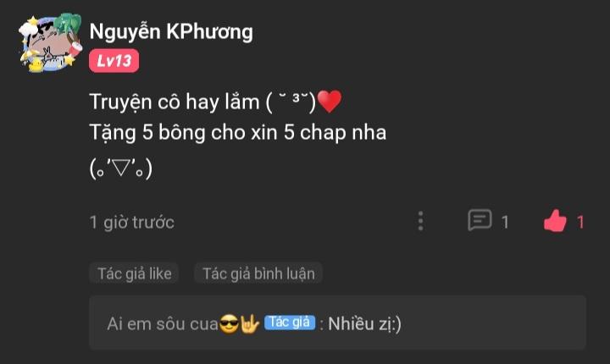
Task: Tap the blue 'Tác giả' badge
Action: [290, 323]
